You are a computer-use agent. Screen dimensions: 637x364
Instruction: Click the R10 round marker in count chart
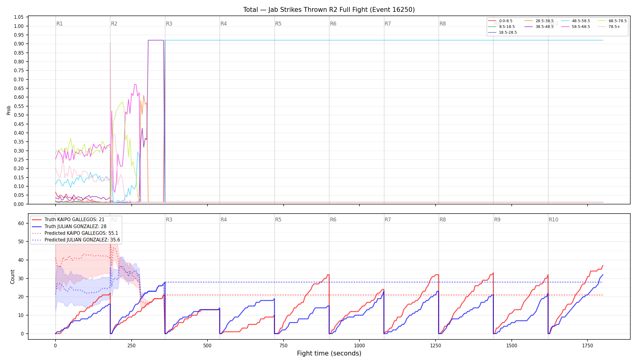554,220
